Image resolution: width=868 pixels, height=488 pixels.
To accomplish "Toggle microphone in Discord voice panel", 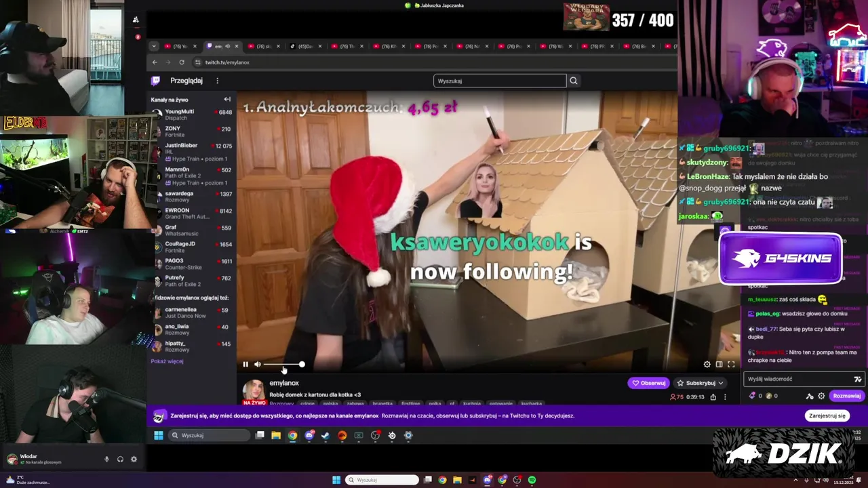I will [106, 459].
